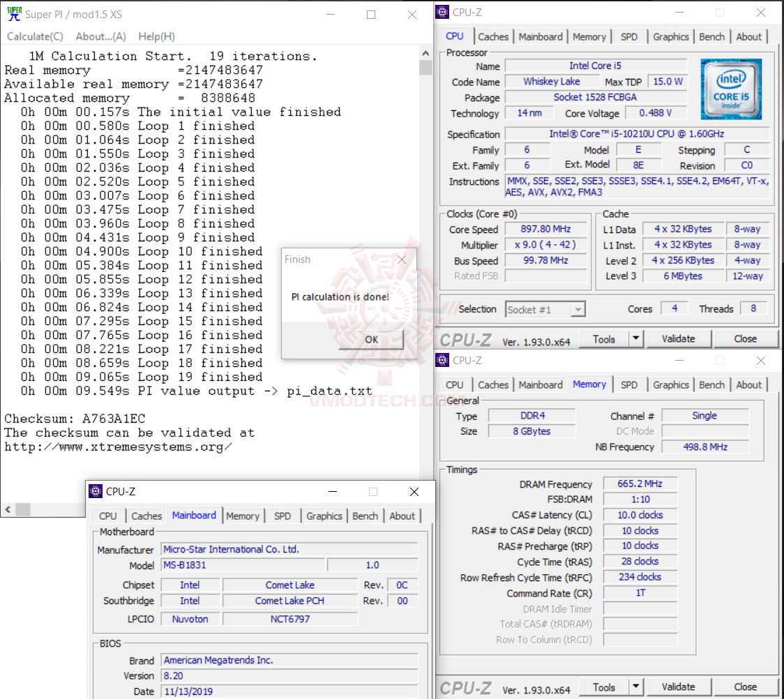
Task: Click the LPCIO chip value NCT6797
Action: [290, 619]
